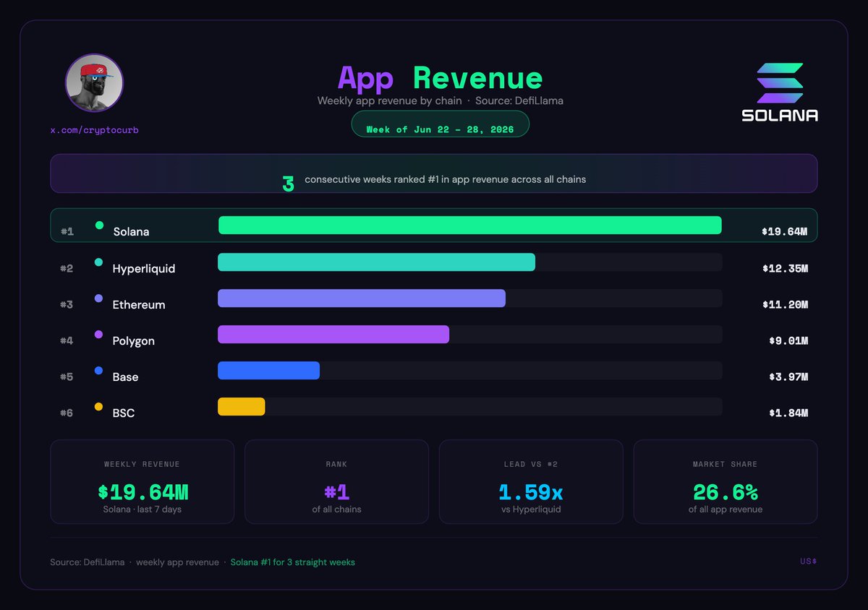Click the green number 3 in banner
Screen dimensions: 868x610
[288, 184]
